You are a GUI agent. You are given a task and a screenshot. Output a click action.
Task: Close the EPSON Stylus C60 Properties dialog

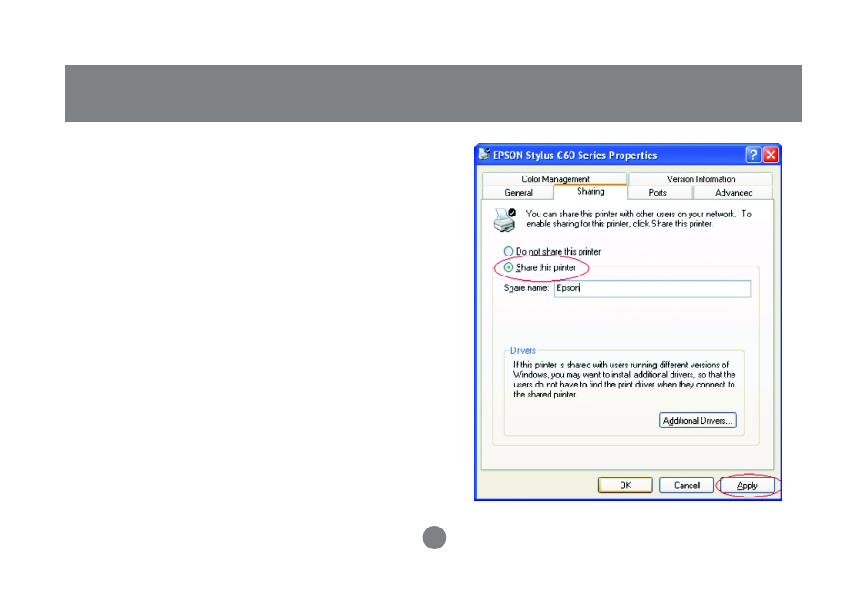click(x=771, y=155)
